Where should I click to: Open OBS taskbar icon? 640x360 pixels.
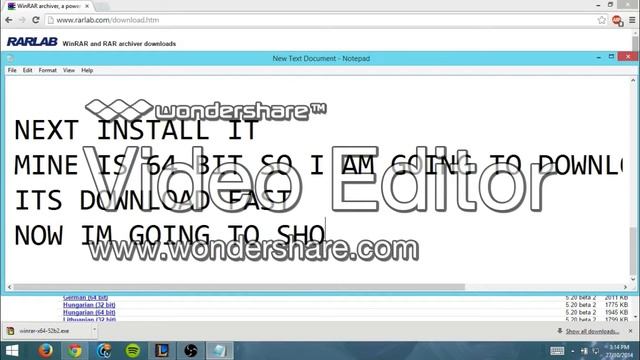[191, 351]
